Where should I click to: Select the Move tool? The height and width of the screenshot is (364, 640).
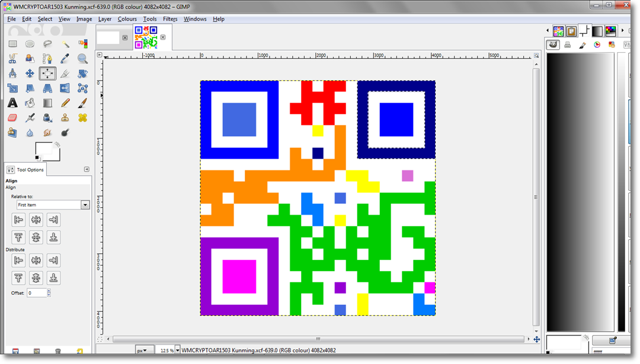[x=30, y=73]
